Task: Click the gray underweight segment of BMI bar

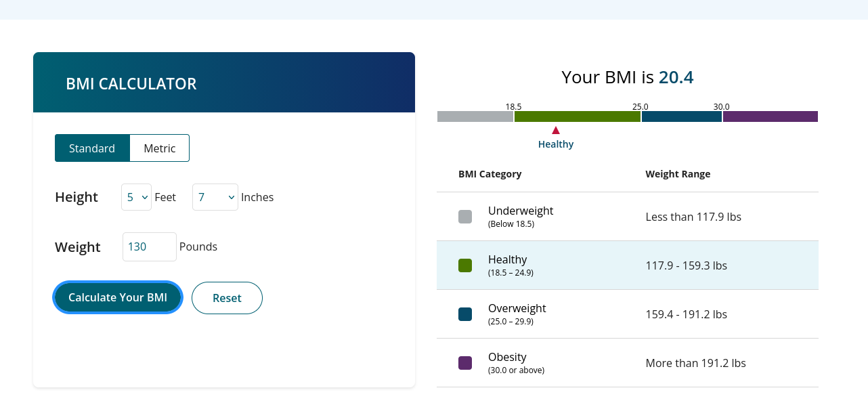Action: [x=475, y=116]
